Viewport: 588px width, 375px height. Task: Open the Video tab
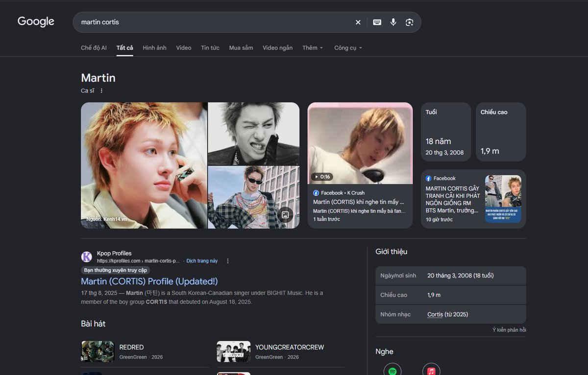click(184, 47)
